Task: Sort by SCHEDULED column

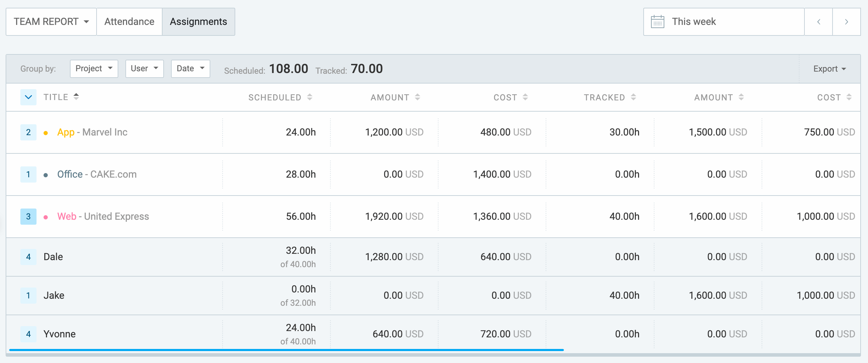Action: pyautogui.click(x=280, y=97)
